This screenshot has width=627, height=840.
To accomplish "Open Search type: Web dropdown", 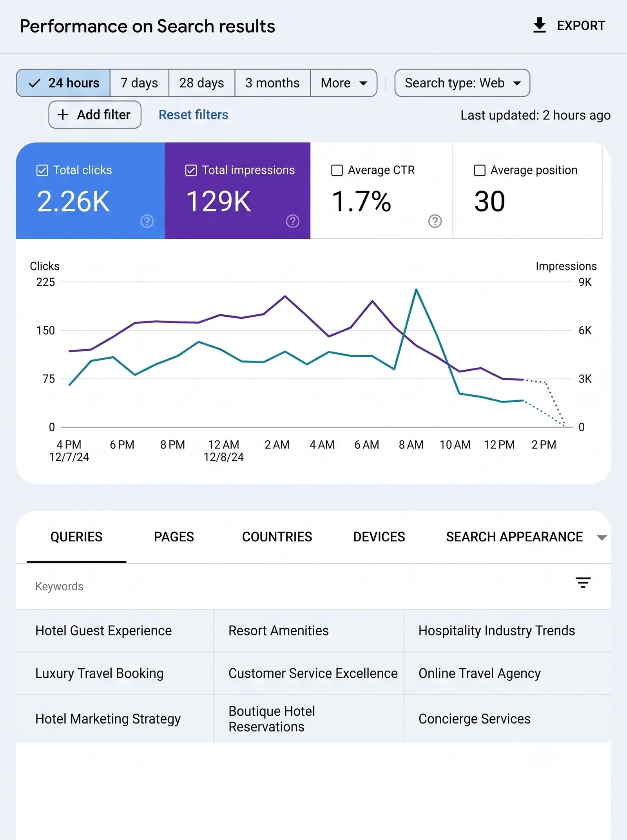I will [x=462, y=83].
